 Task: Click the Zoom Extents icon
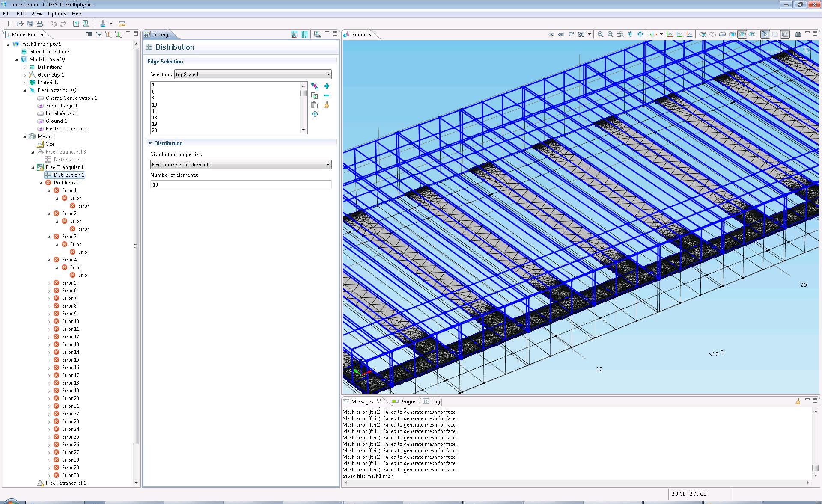coord(640,34)
